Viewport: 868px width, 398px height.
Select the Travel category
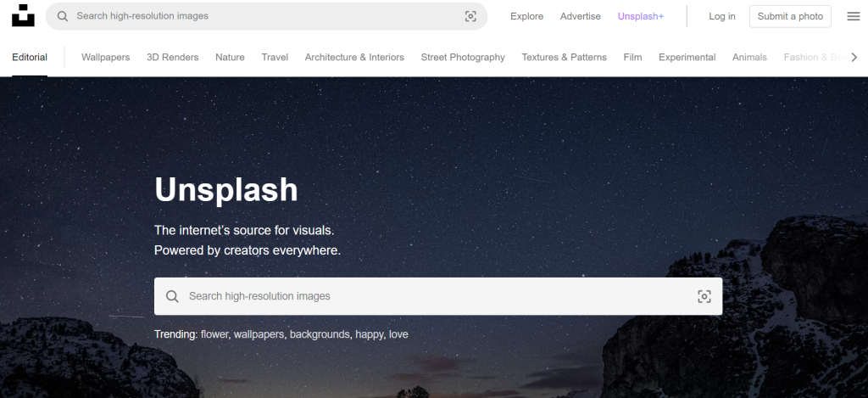coord(275,57)
